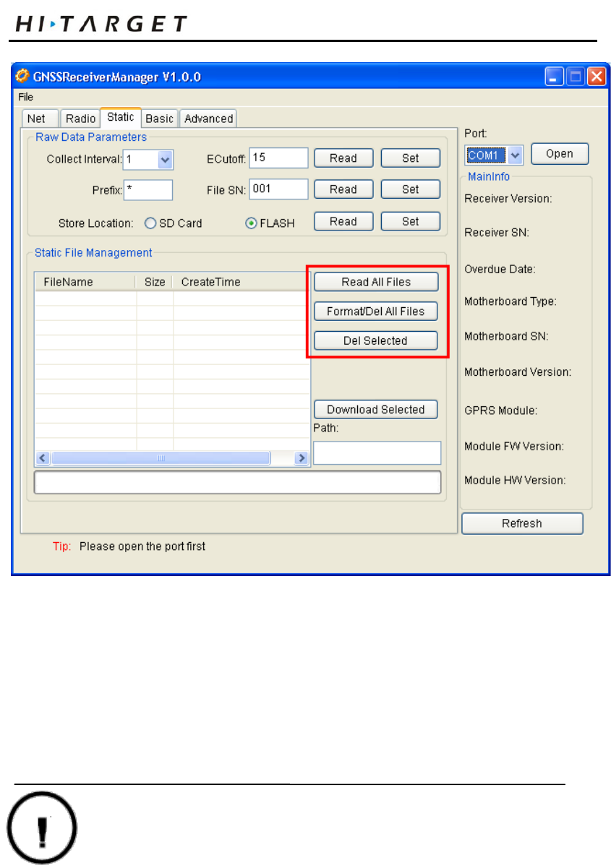This screenshot has height=868, width=611.
Task: Switch to the Basic tab
Action: click(160, 119)
